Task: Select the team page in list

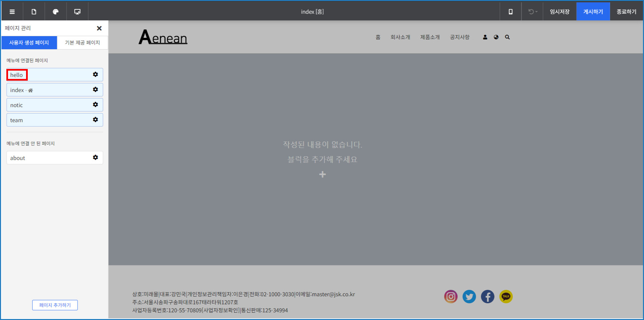Action: tap(47, 120)
